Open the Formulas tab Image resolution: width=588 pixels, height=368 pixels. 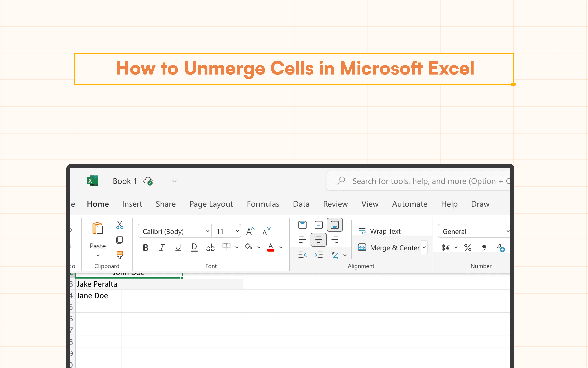263,204
